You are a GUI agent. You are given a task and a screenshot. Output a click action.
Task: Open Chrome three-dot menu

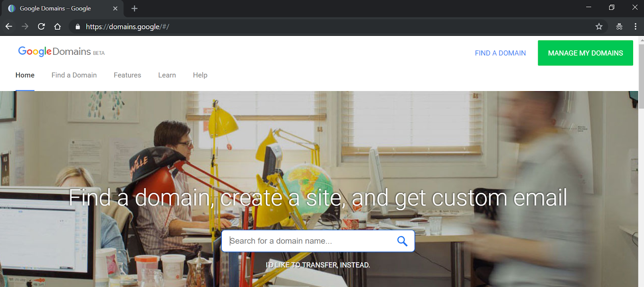click(636, 27)
